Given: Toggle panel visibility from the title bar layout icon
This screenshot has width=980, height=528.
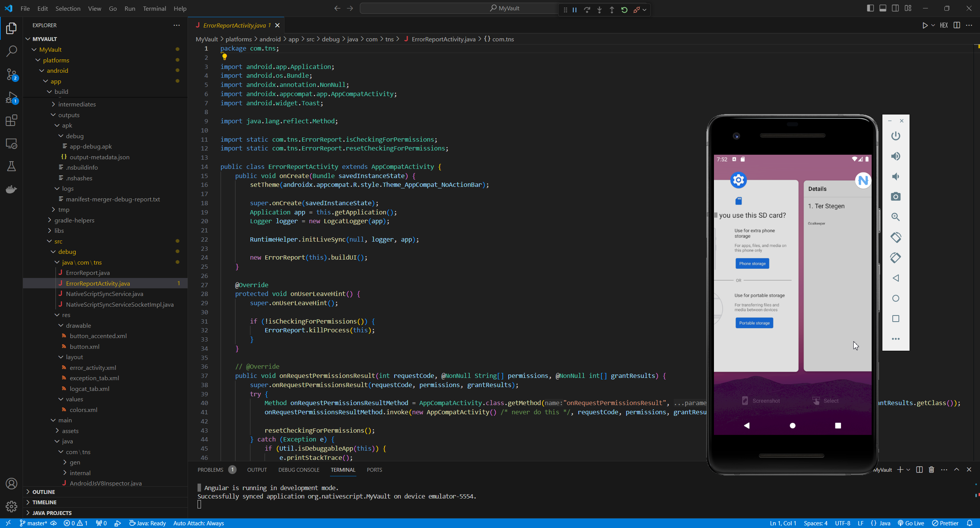Looking at the screenshot, I should click(883, 8).
